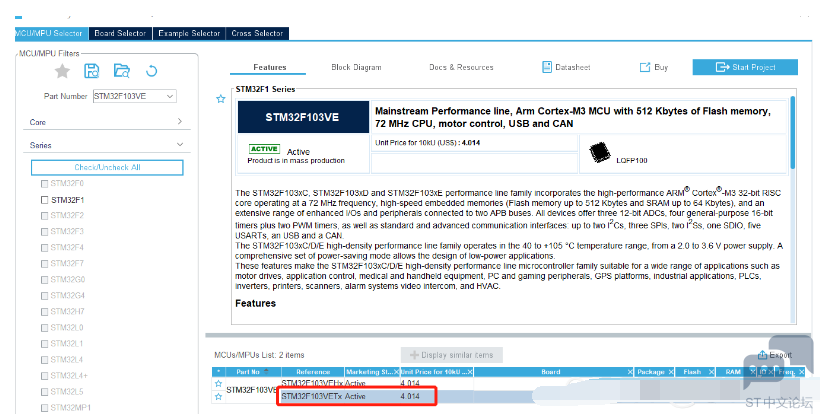
Task: Click the star icon for the STM32F103VEHx row
Action: point(219,383)
